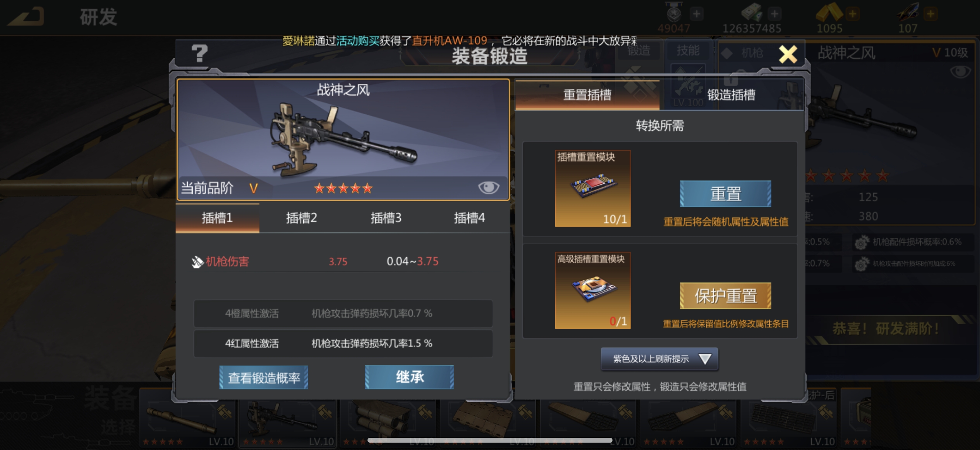Add cash with the plus icon
This screenshot has width=980, height=450.
coord(774,14)
